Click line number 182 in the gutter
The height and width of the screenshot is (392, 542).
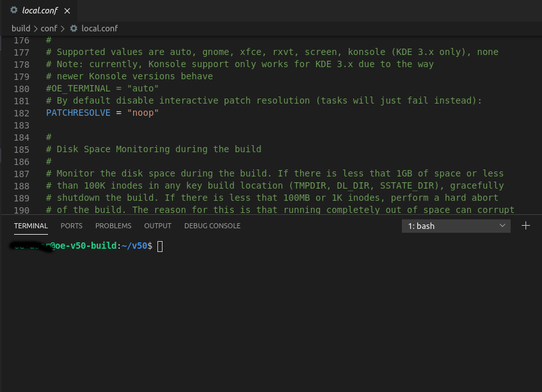coord(21,113)
